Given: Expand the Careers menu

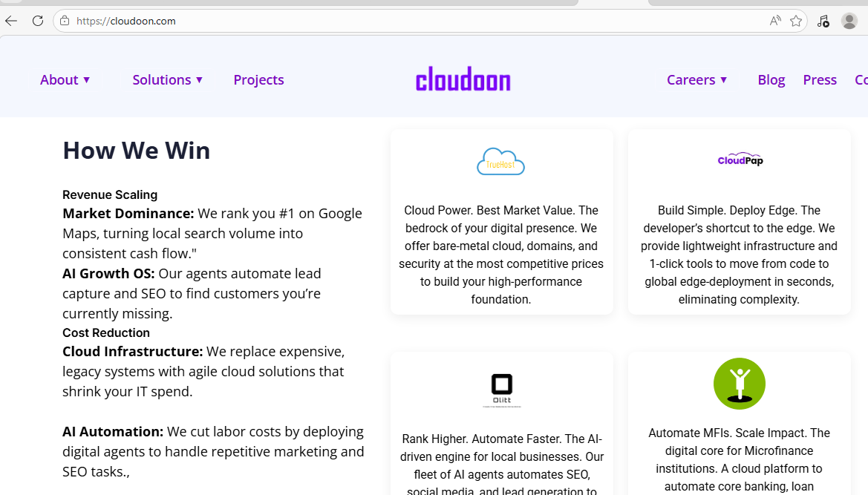Looking at the screenshot, I should pos(696,79).
